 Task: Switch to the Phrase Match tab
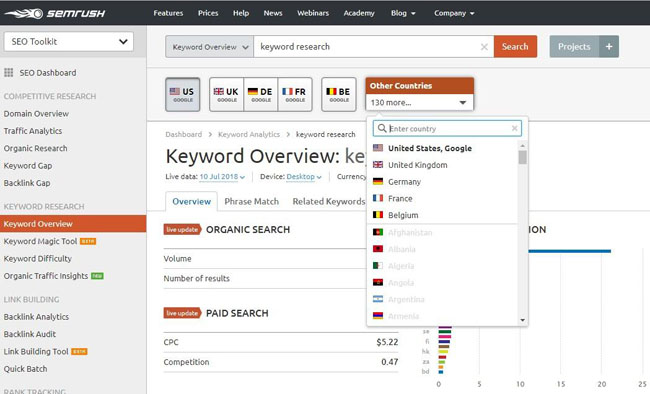[x=252, y=202]
